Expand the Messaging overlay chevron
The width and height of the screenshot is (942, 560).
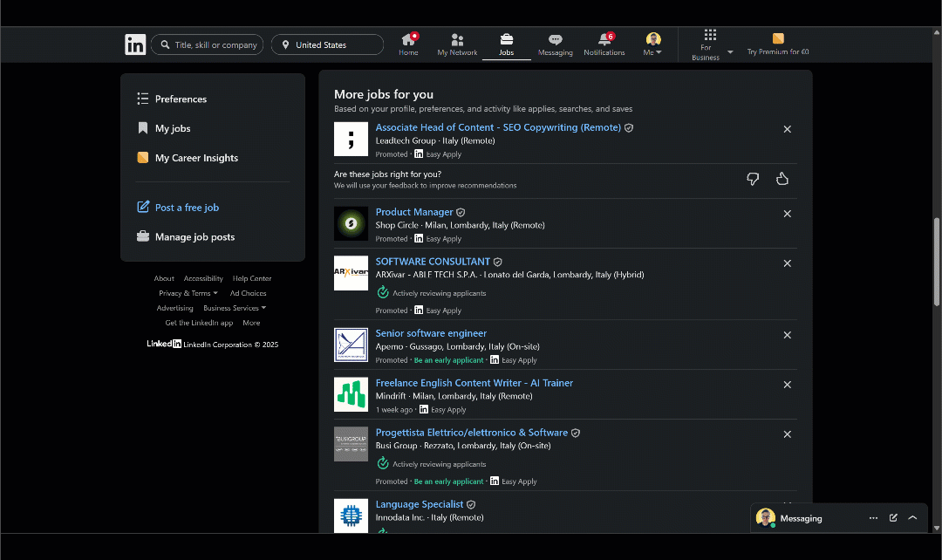[912, 518]
